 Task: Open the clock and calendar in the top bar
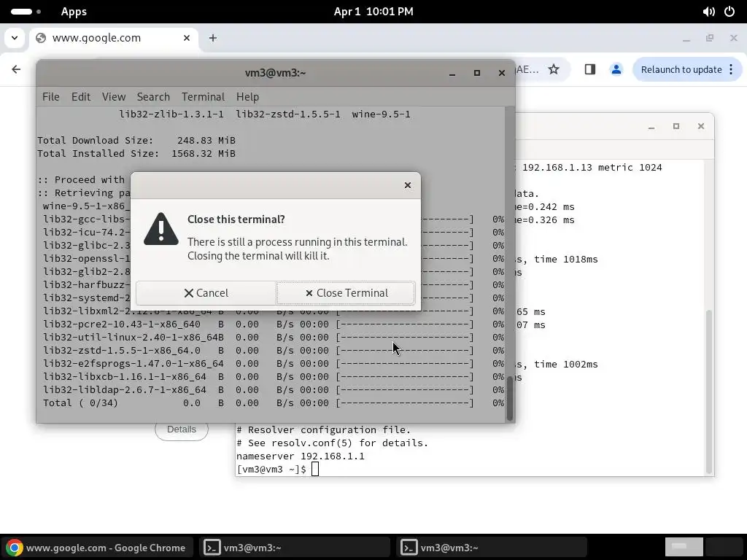tap(373, 12)
